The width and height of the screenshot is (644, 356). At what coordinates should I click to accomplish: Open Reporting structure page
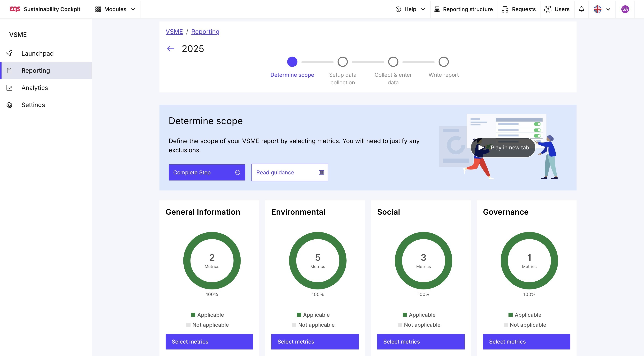463,9
